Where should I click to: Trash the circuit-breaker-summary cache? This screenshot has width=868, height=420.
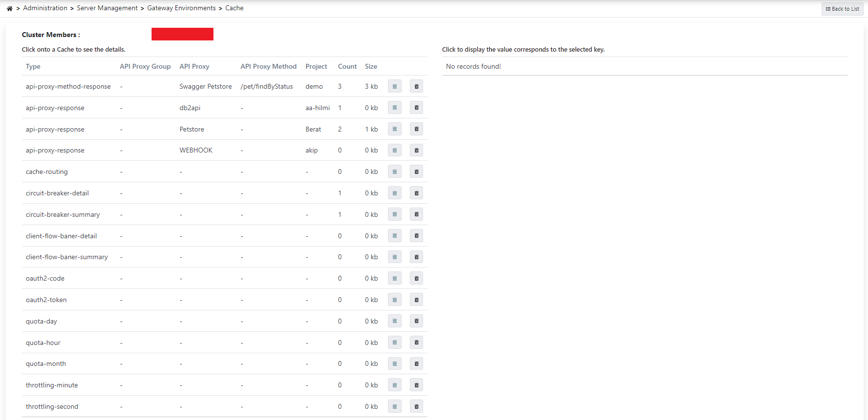[x=416, y=214]
